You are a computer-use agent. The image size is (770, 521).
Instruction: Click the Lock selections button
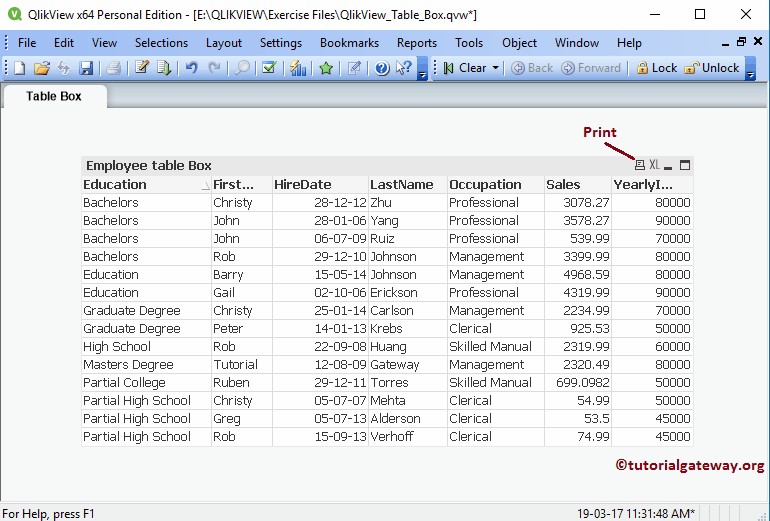(x=655, y=68)
